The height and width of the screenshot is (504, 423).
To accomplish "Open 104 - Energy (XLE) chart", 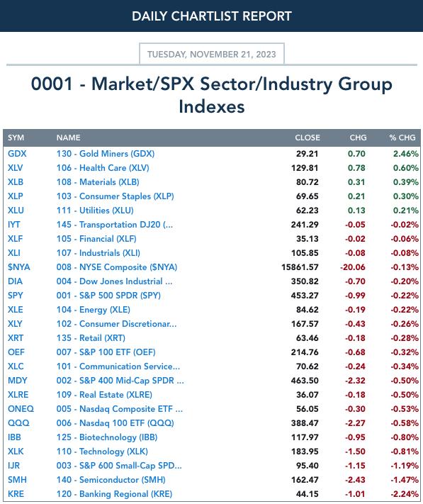I will coord(93,310).
